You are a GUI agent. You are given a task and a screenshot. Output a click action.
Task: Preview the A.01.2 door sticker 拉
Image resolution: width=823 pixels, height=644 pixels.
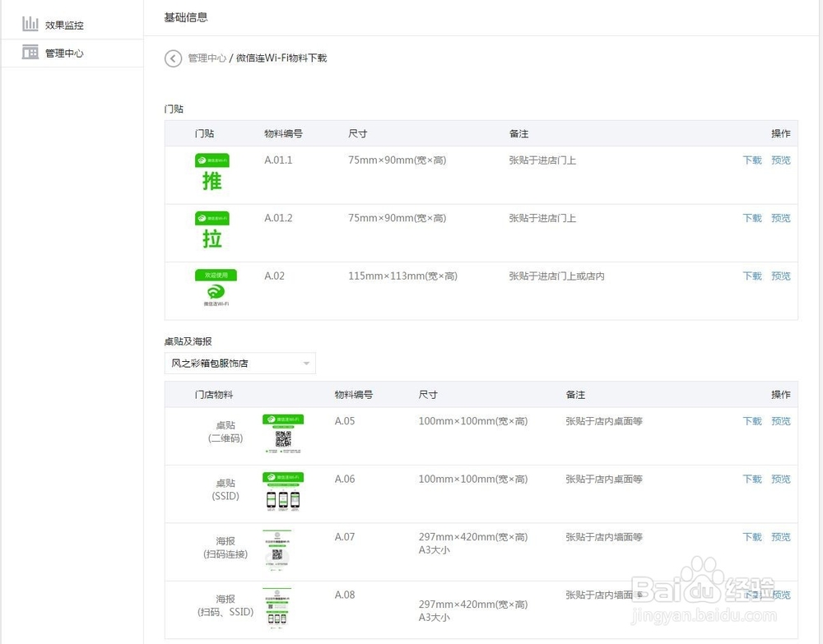pyautogui.click(x=780, y=218)
